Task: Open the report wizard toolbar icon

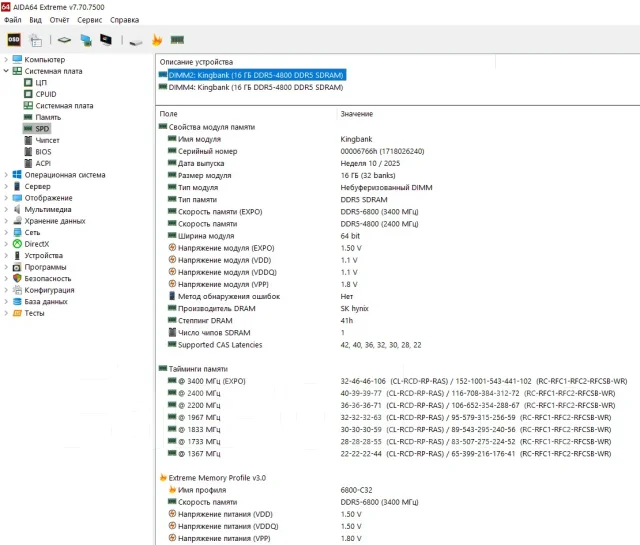Action: coord(36,40)
